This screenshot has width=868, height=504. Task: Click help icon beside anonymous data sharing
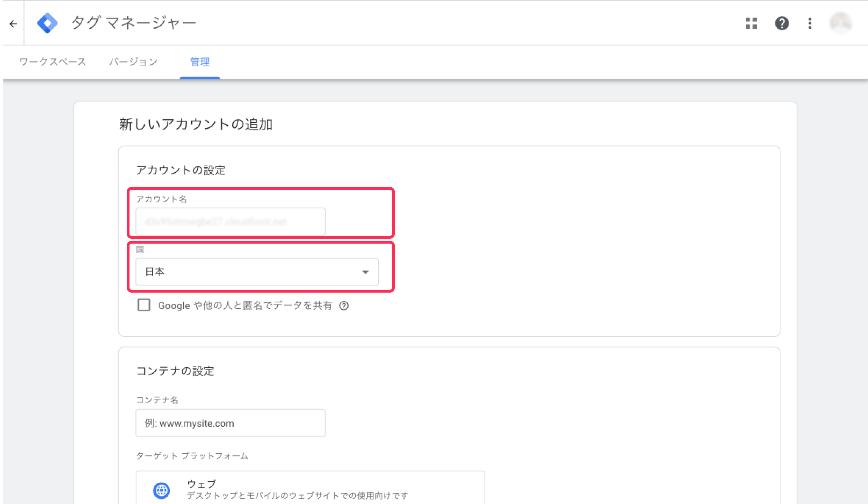pyautogui.click(x=344, y=306)
